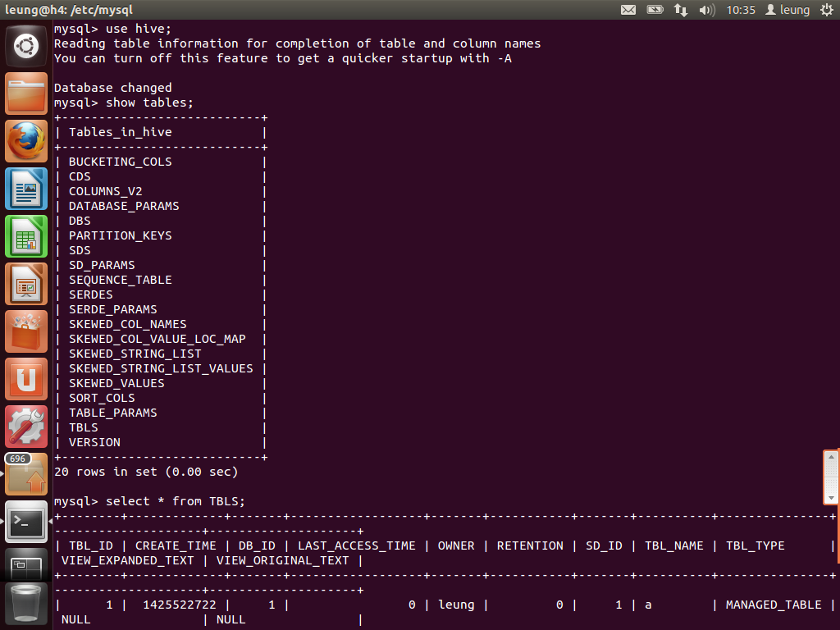Image resolution: width=840 pixels, height=630 pixels.
Task: Select the SERDES table name
Action: (x=91, y=294)
